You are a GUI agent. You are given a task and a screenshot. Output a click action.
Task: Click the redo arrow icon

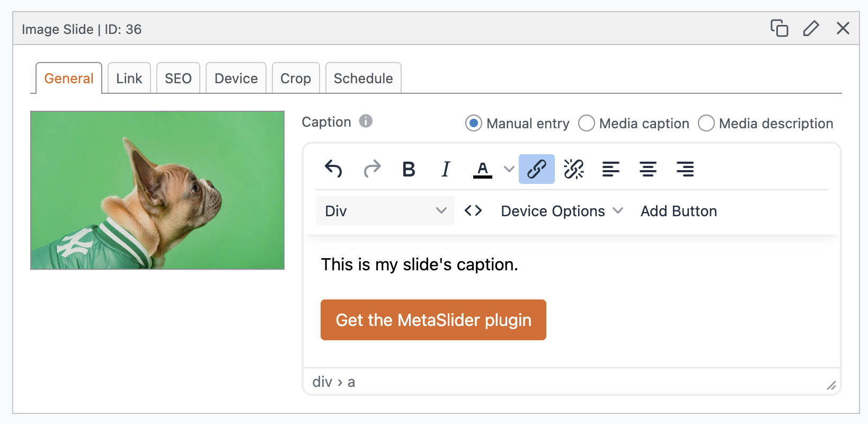[x=372, y=169]
